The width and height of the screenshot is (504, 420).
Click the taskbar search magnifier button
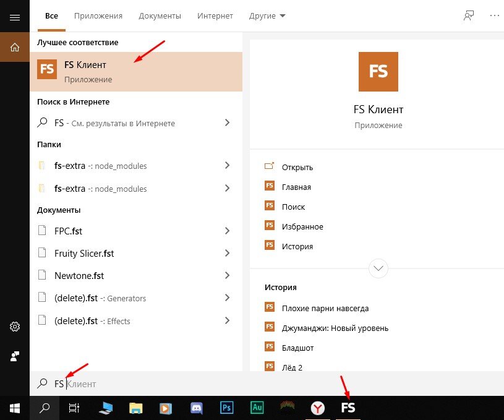point(45,408)
